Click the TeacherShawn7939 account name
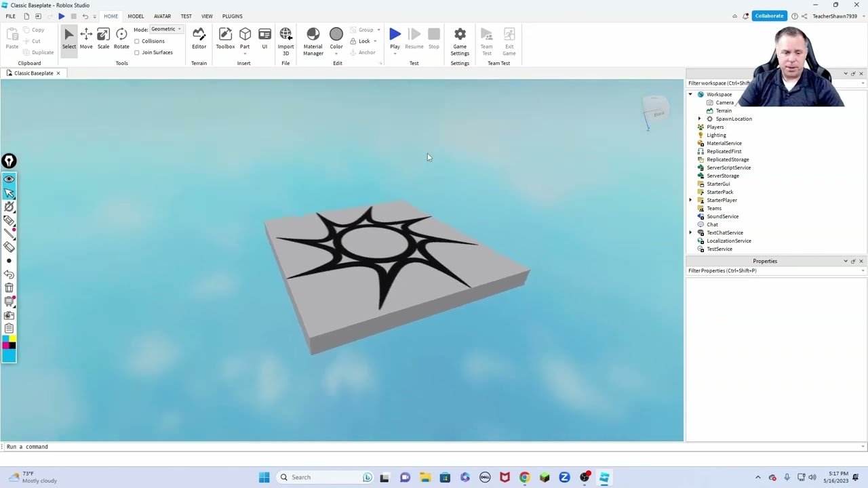868x488 pixels. [x=835, y=16]
